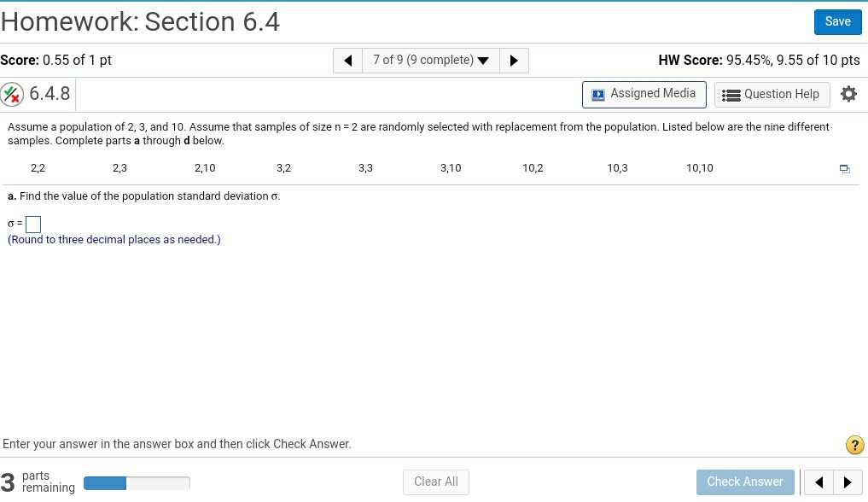
Task: Go to next question using top arrow
Action: coord(514,61)
